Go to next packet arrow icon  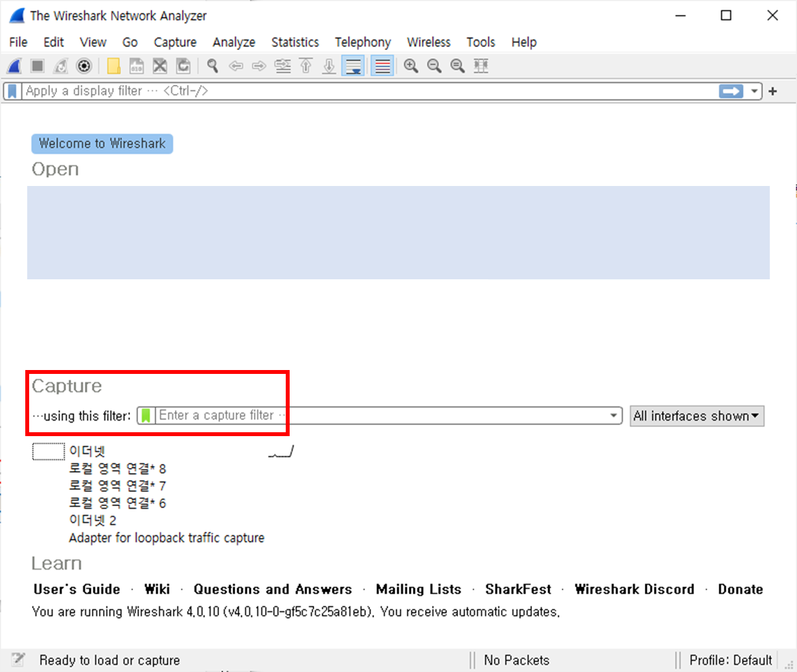coord(259,65)
